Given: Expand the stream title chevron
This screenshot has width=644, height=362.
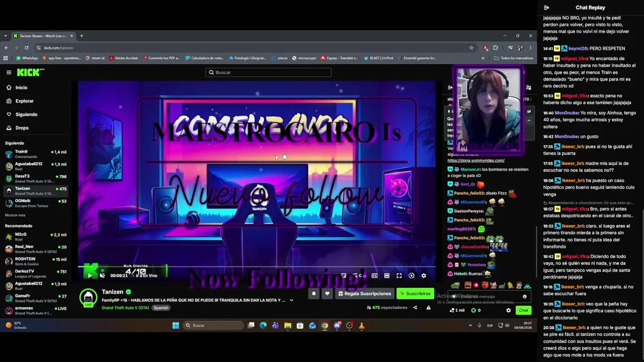Looking at the screenshot, I should click(291, 300).
